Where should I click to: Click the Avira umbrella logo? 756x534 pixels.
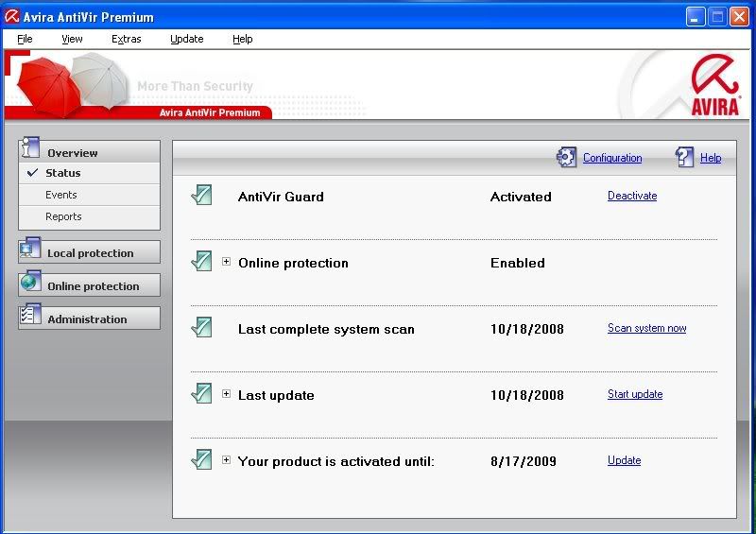715,85
